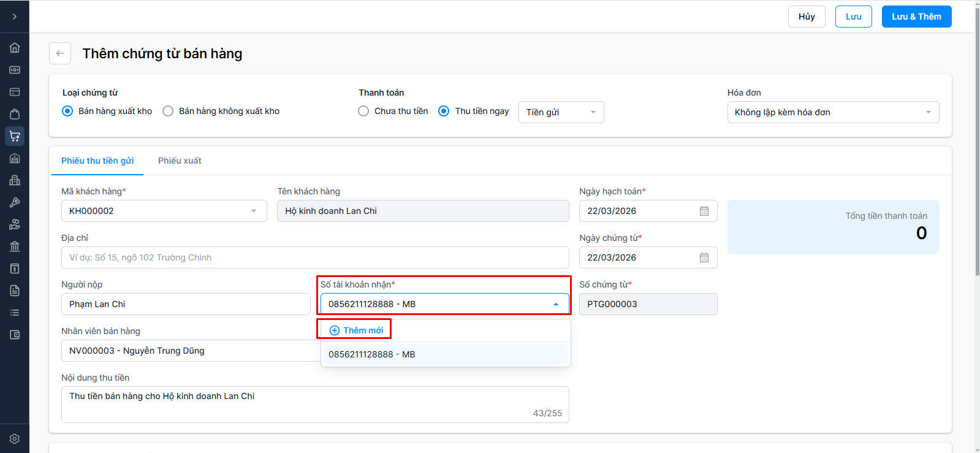
Task: Click the Địa chỉ address input field
Action: tap(315, 257)
